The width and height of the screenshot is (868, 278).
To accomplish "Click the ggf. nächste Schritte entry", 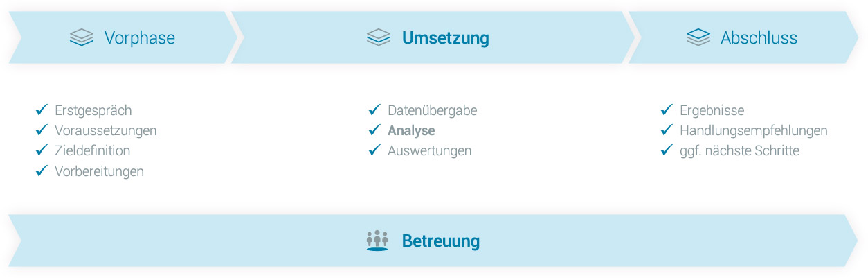I will click(739, 150).
